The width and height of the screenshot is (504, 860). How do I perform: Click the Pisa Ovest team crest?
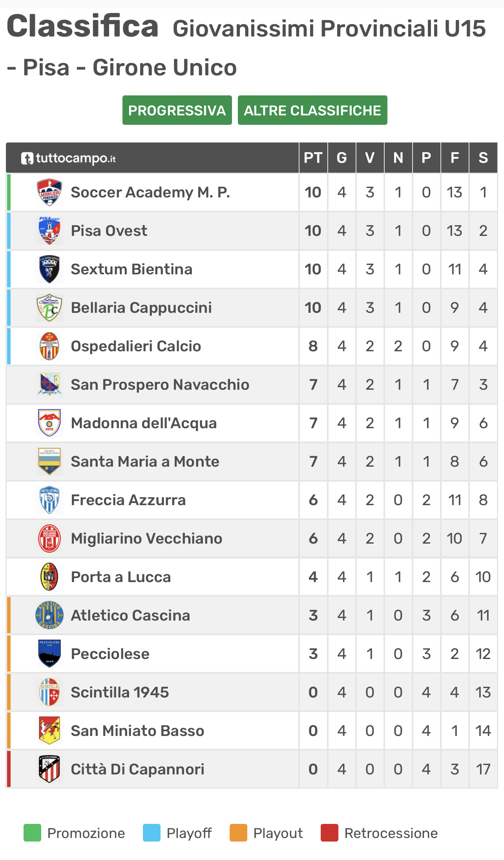coord(49,231)
